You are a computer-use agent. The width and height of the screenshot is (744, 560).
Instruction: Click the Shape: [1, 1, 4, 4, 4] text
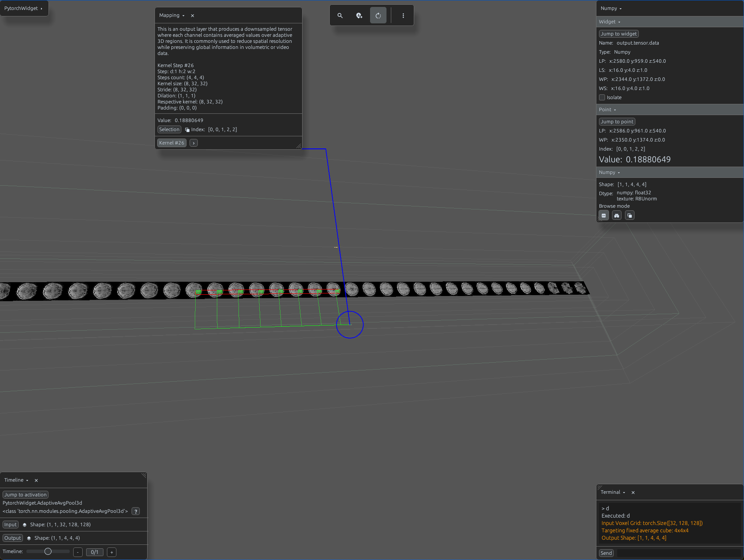point(622,184)
